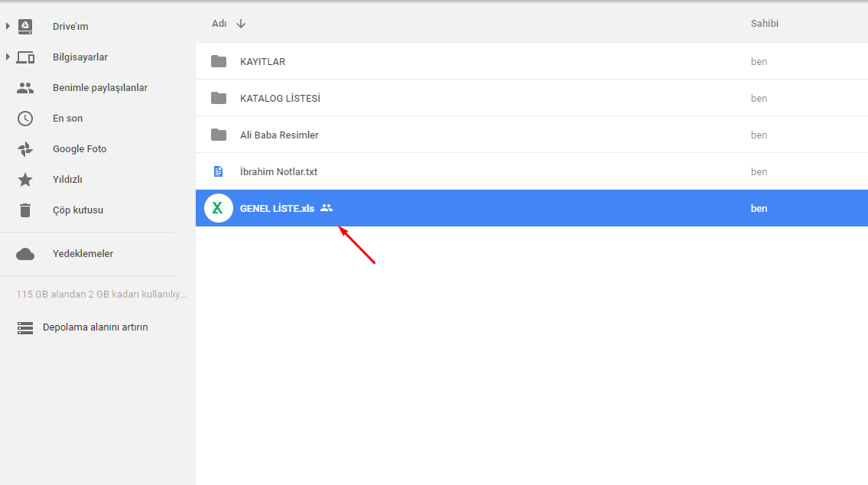The height and width of the screenshot is (485, 868).
Task: Click the Drive'ım drive icon
Action: (25, 27)
